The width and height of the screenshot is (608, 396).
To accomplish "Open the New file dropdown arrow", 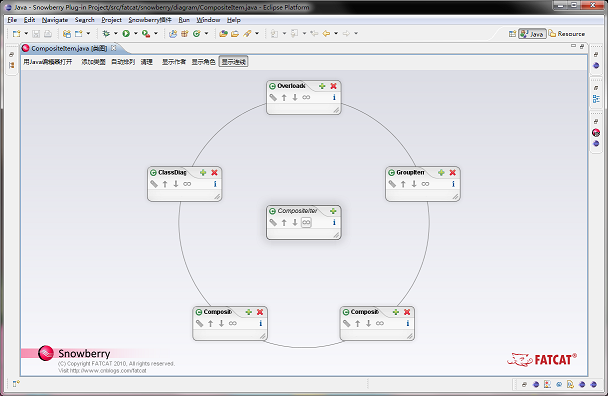I will tap(26, 34).
